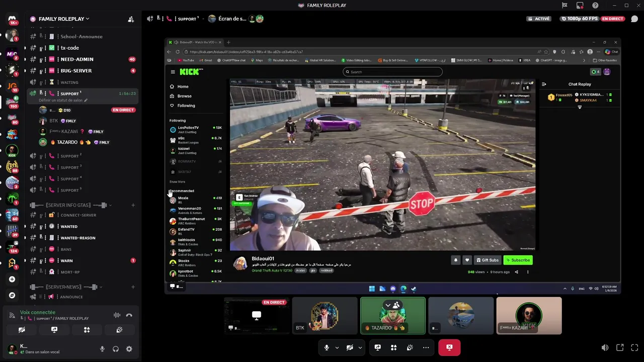Disconnect from voice with the hang-up phone icon

pos(129,315)
